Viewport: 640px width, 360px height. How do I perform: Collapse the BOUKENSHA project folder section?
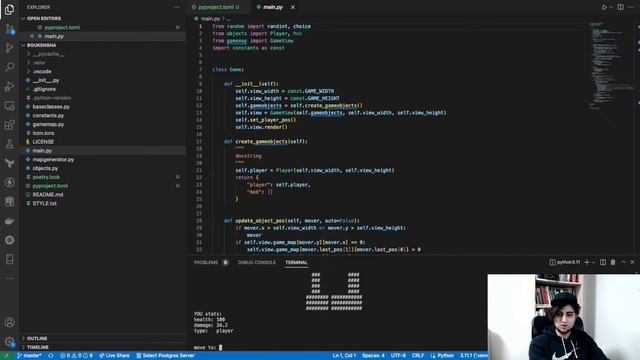(102, 45)
